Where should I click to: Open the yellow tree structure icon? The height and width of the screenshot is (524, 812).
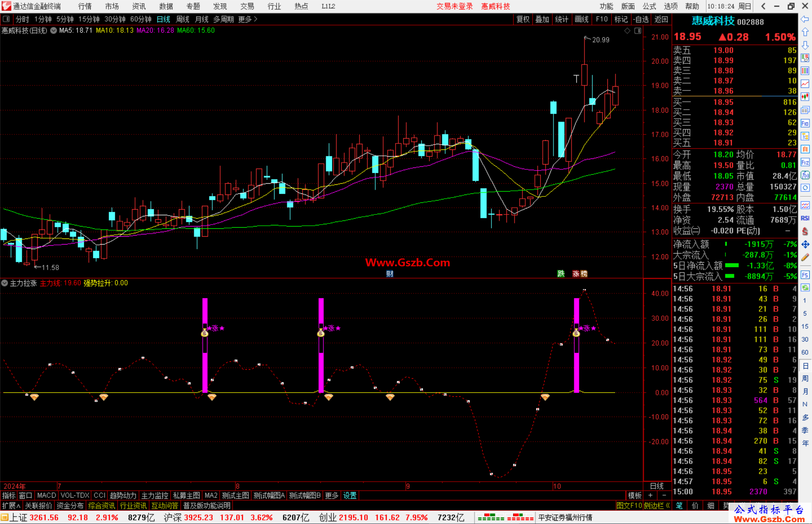click(x=805, y=136)
